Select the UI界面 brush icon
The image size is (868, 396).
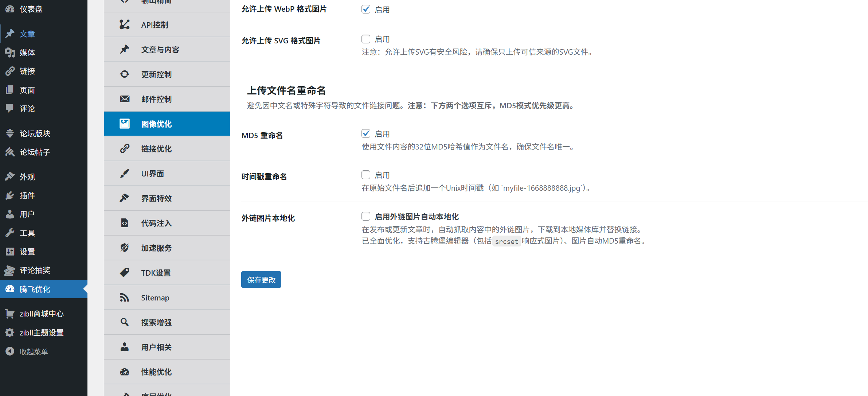[x=124, y=173]
